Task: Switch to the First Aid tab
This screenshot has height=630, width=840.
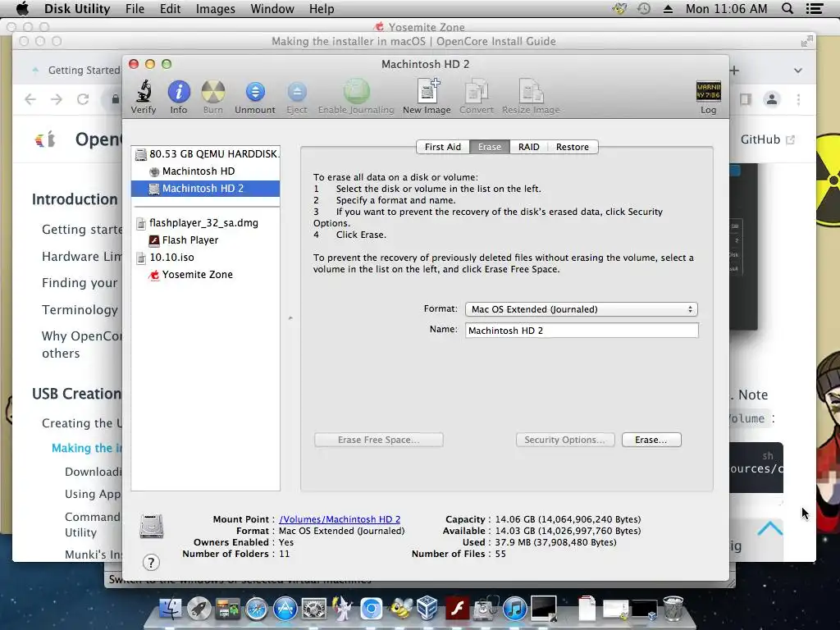Action: (442, 147)
